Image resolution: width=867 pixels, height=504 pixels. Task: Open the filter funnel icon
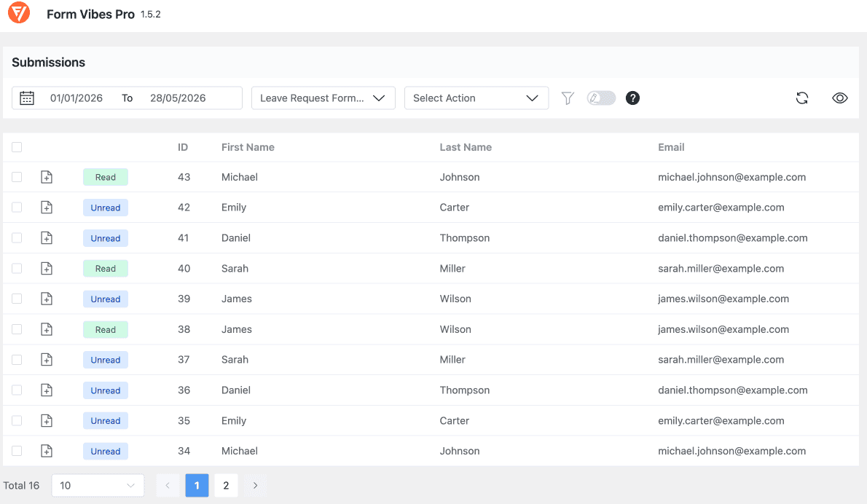tap(568, 98)
